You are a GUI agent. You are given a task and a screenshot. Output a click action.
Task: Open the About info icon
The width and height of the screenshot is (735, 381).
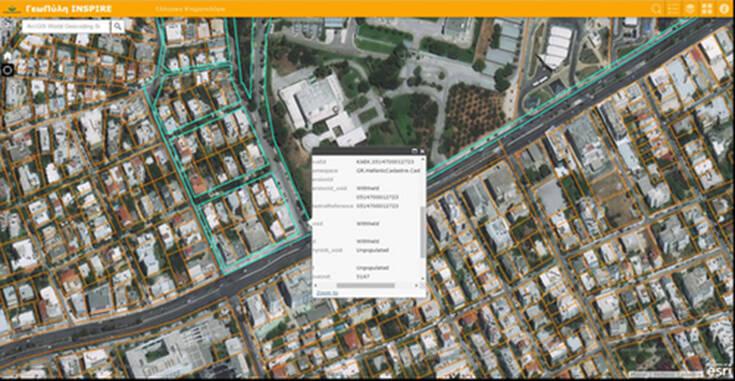pos(724,9)
